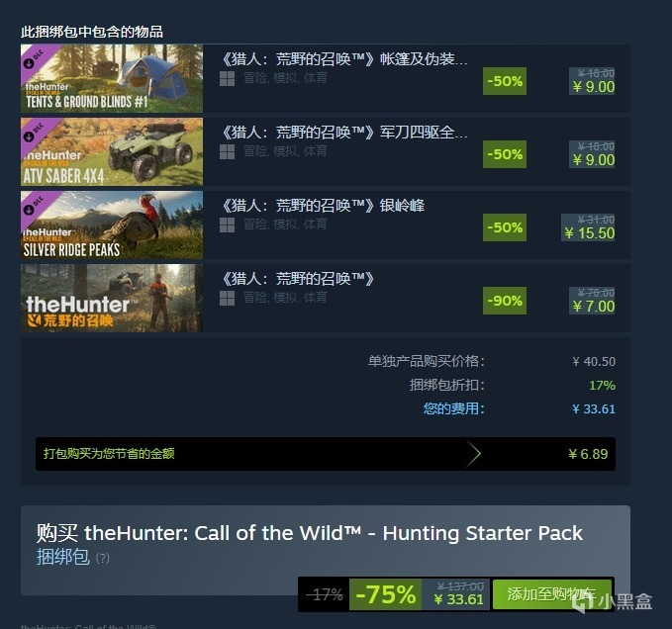Click DLC badge on ATV Saber 4X4 thumbnail

(x=34, y=133)
